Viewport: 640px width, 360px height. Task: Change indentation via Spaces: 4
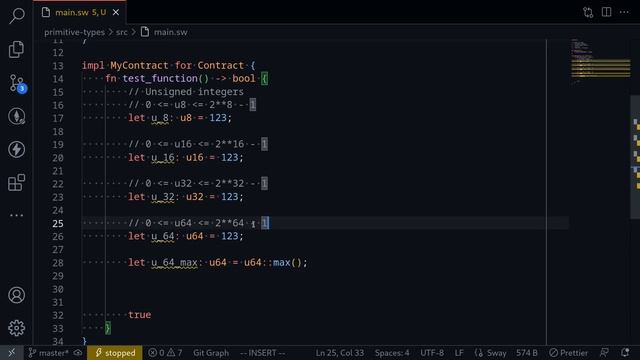pos(392,353)
